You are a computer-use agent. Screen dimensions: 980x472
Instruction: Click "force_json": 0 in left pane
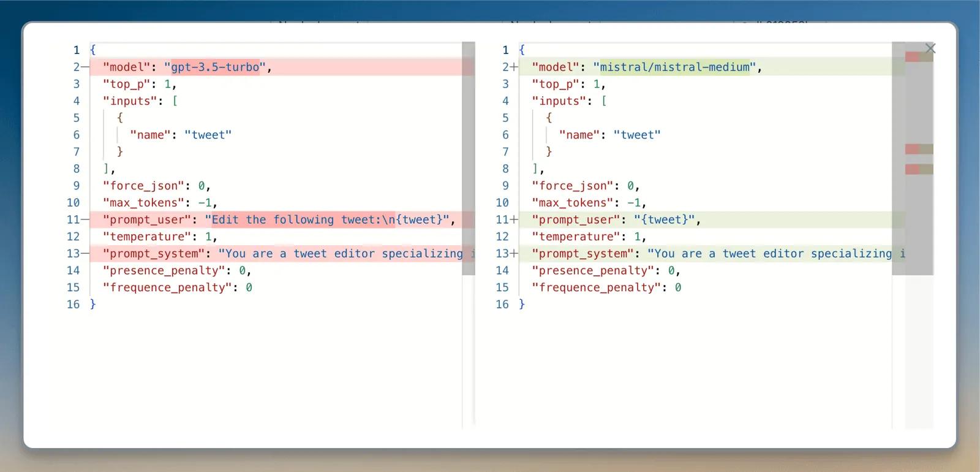(x=156, y=186)
